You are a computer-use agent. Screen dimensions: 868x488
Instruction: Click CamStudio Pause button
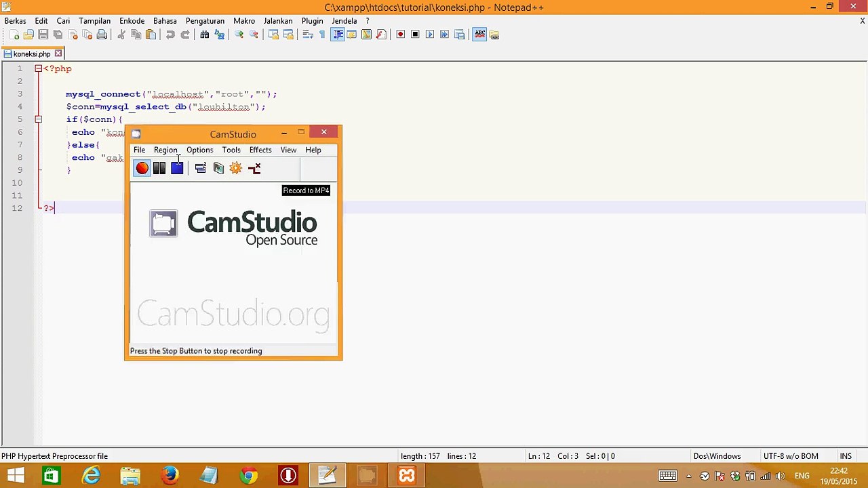(159, 168)
